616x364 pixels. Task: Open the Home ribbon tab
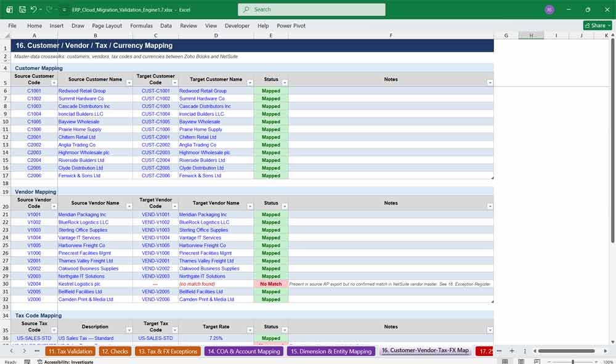click(x=34, y=25)
